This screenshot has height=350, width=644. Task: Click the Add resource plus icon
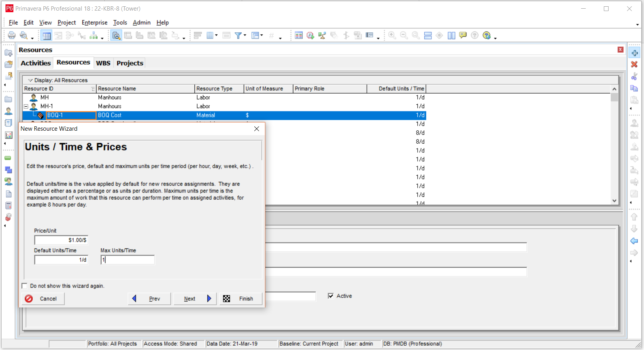[634, 53]
